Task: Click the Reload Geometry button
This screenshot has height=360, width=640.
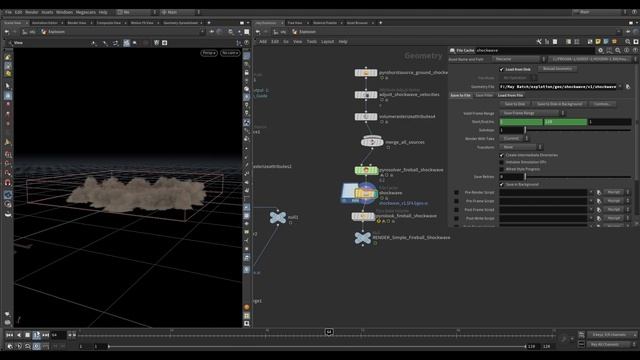Action: (x=557, y=69)
